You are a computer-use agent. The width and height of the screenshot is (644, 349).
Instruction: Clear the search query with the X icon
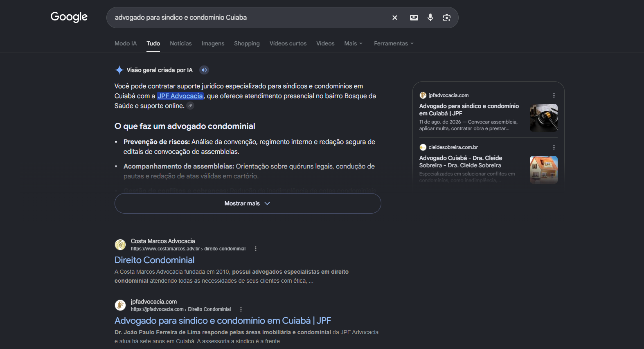pyautogui.click(x=395, y=18)
